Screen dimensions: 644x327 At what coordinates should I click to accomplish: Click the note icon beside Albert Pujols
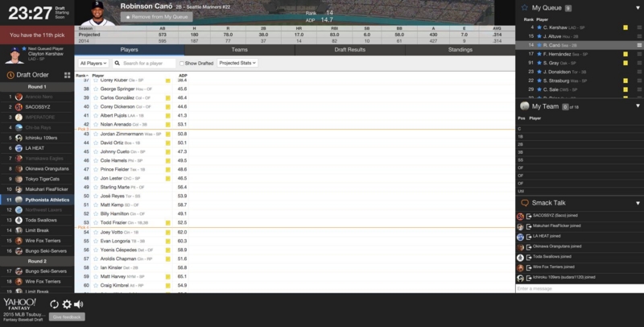168,116
